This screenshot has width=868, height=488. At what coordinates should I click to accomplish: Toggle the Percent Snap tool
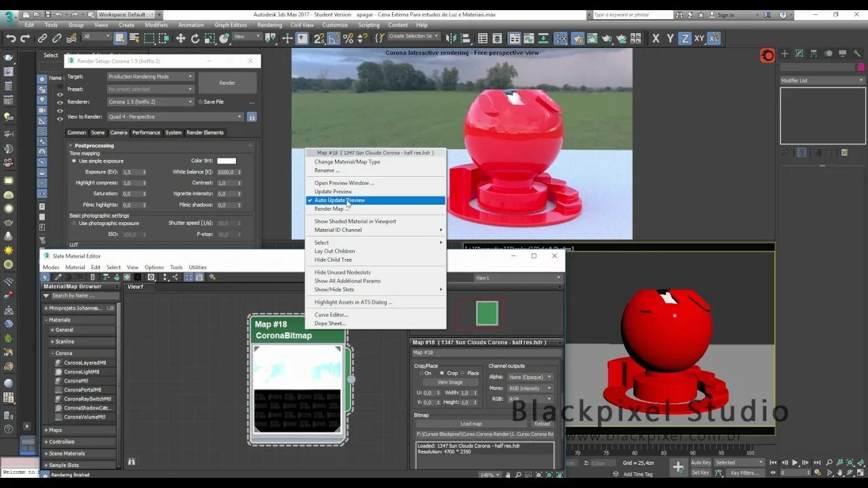pos(348,39)
